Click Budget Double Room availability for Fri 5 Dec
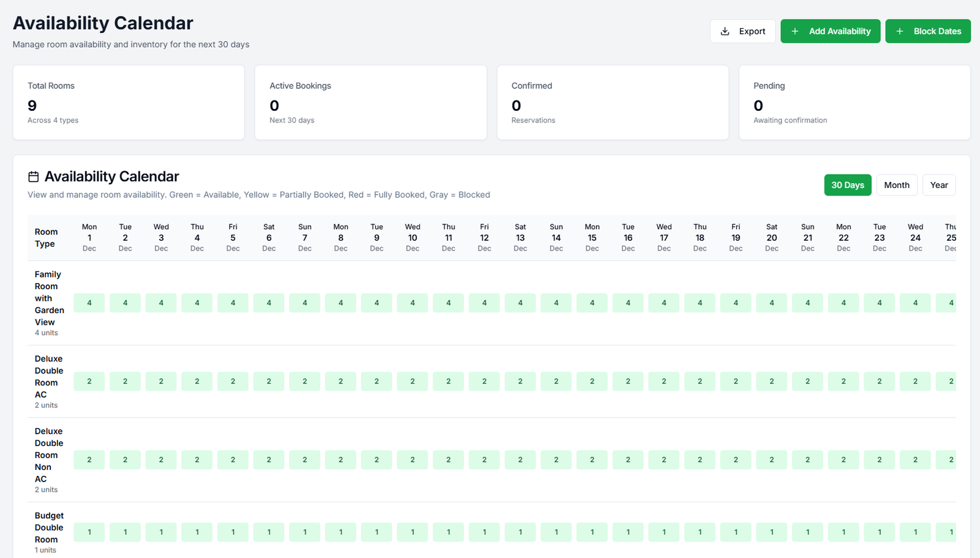 pos(233,532)
